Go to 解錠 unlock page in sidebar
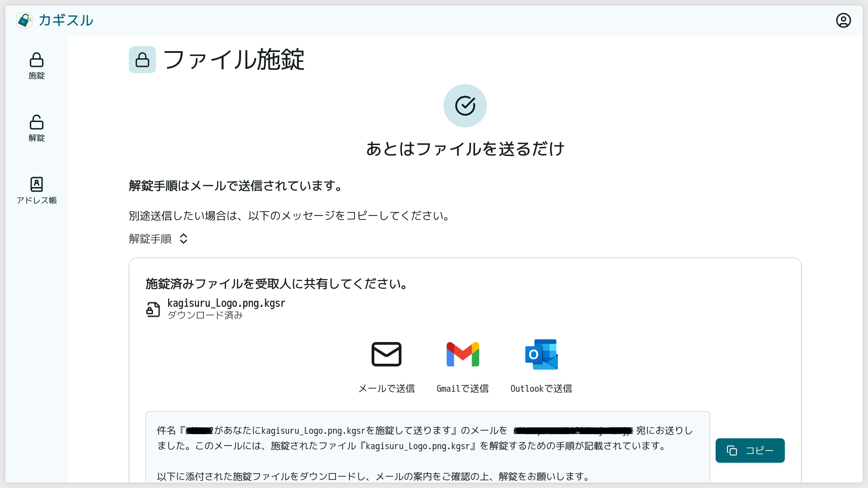This screenshot has width=868, height=488. [x=37, y=128]
